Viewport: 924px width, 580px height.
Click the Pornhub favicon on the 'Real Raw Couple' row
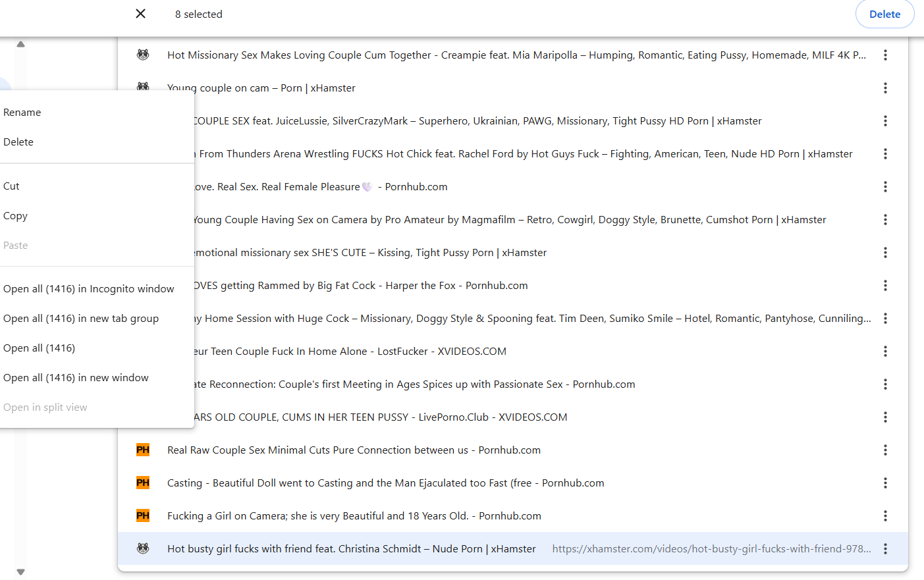143,450
